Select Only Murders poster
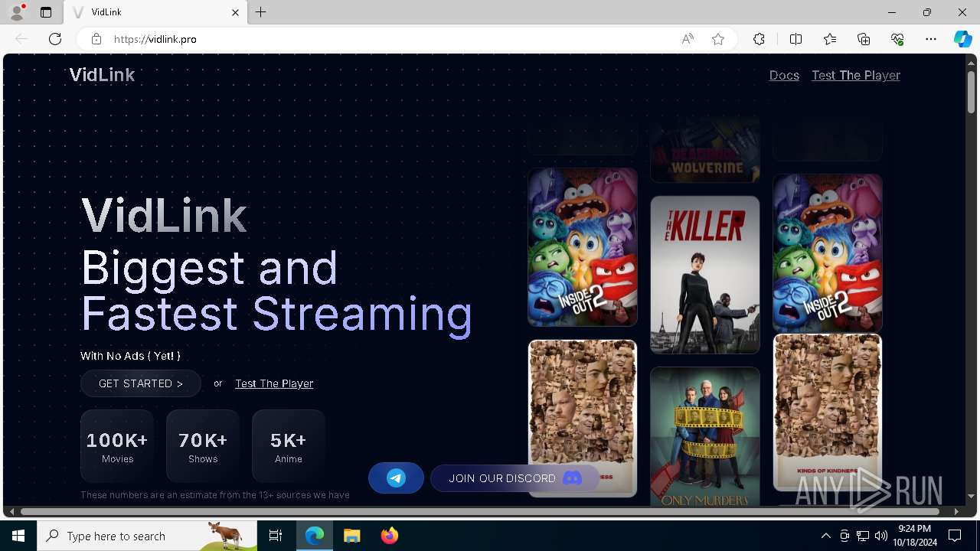The width and height of the screenshot is (980, 551). click(x=705, y=437)
